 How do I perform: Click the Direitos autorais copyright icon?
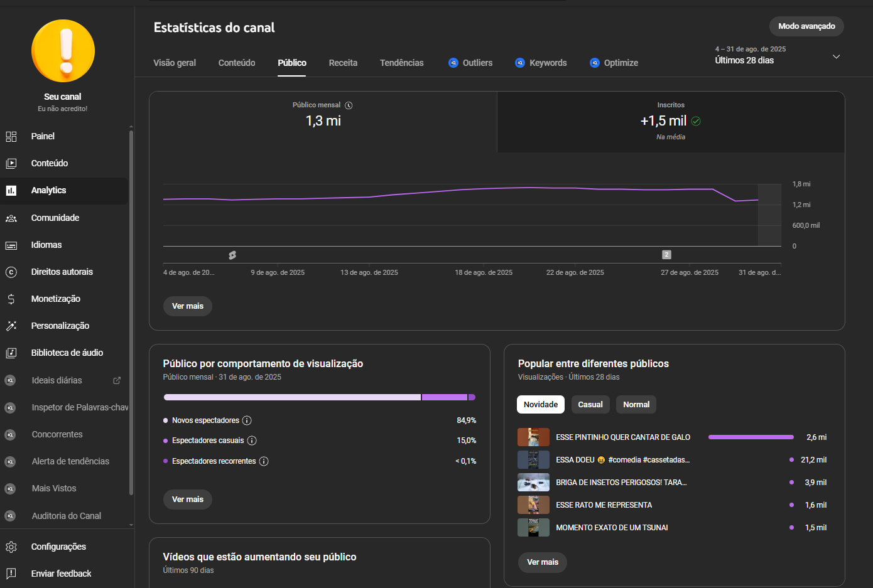tap(11, 272)
